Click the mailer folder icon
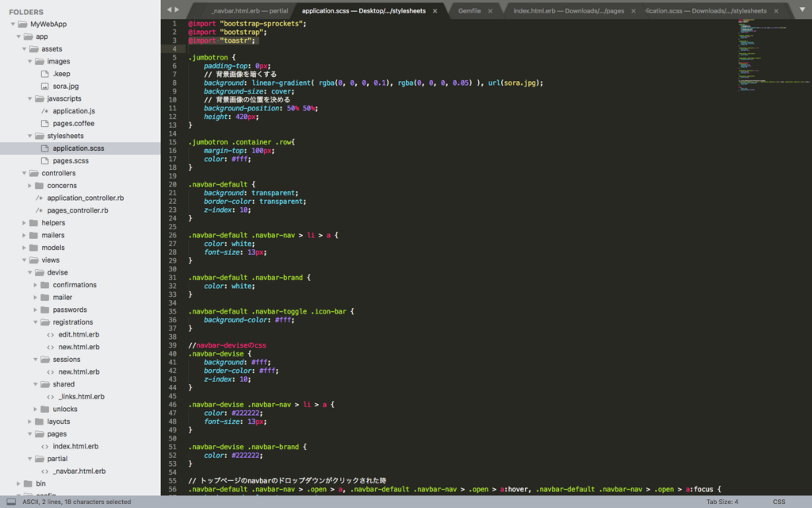Viewport: 812px width, 508px height. coord(45,298)
